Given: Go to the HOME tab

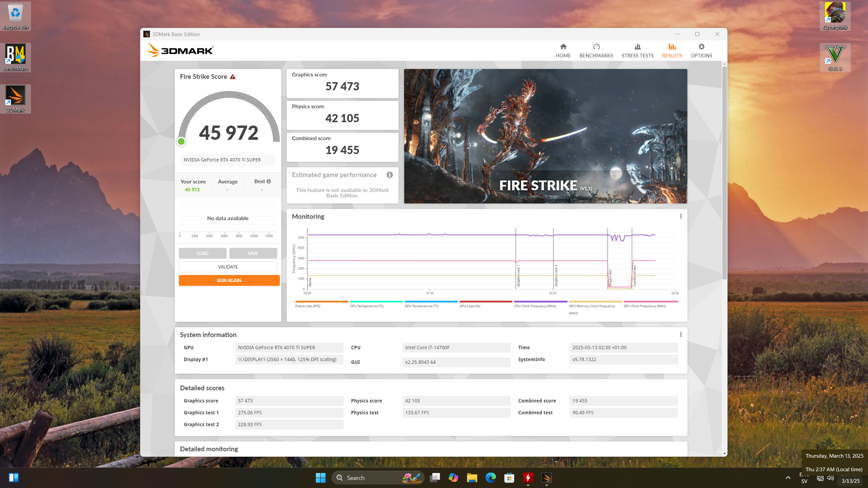Looking at the screenshot, I should tap(563, 51).
